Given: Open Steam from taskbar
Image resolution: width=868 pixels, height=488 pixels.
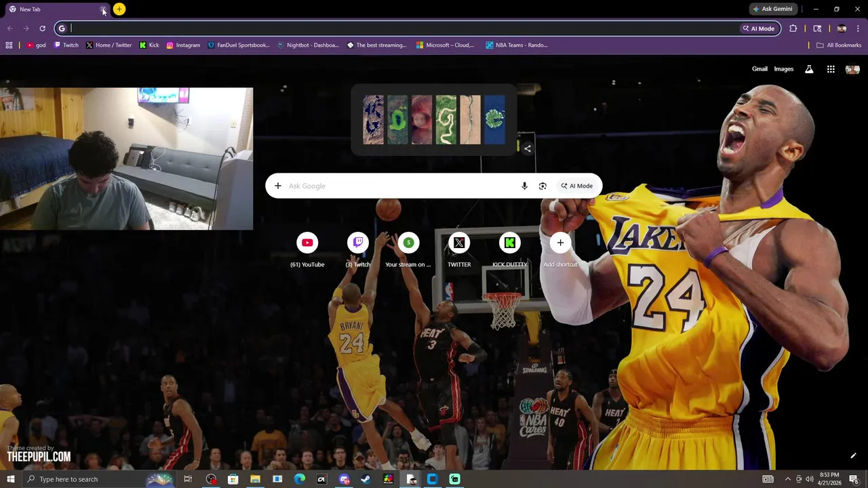Looking at the screenshot, I should pyautogui.click(x=366, y=479).
